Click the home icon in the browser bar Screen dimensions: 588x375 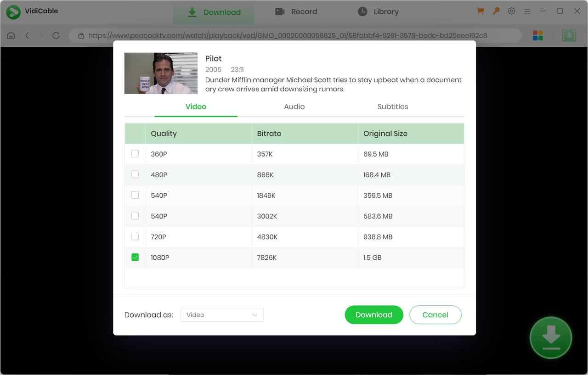tap(11, 35)
